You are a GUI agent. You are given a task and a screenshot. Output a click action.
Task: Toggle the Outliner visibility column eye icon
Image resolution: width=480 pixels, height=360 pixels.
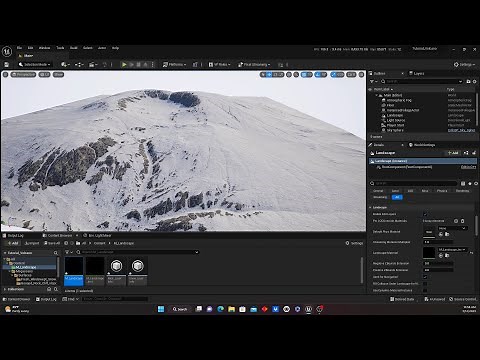370,89
